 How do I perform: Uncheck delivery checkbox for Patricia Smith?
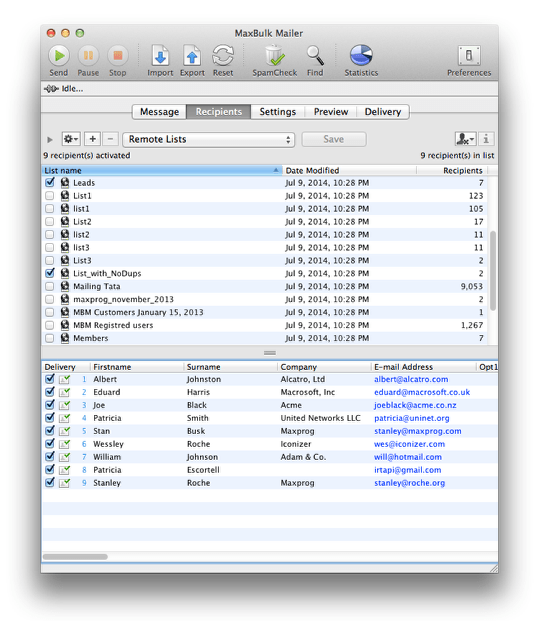point(50,417)
